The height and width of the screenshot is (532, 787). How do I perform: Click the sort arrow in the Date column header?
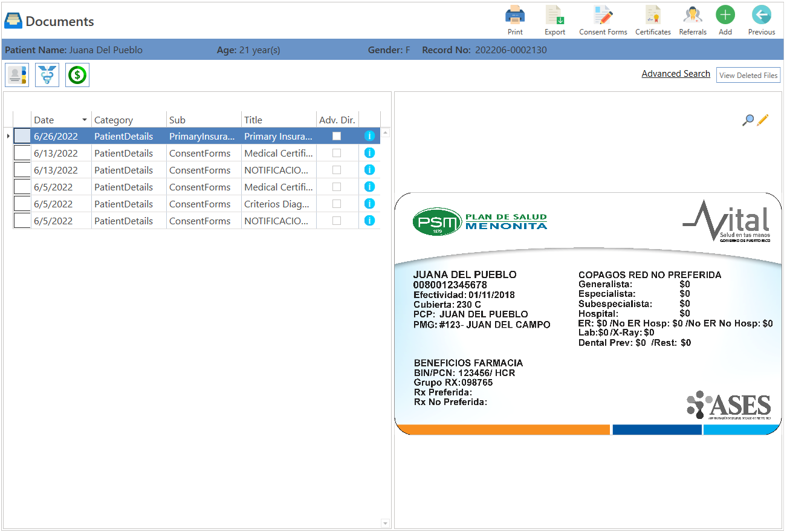[85, 120]
